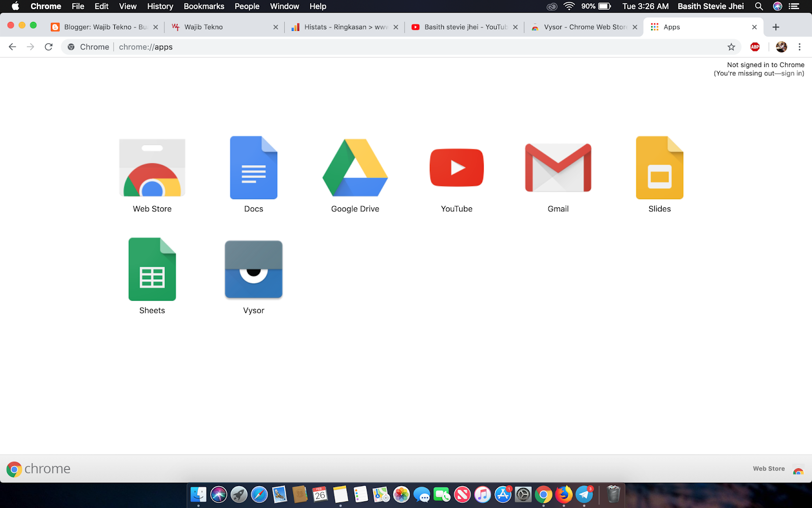Open the Window menu
The image size is (812, 508).
click(284, 6)
